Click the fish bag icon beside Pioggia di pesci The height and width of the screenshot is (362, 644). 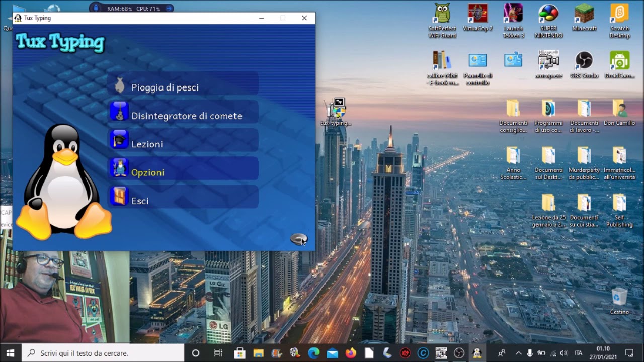[119, 85]
